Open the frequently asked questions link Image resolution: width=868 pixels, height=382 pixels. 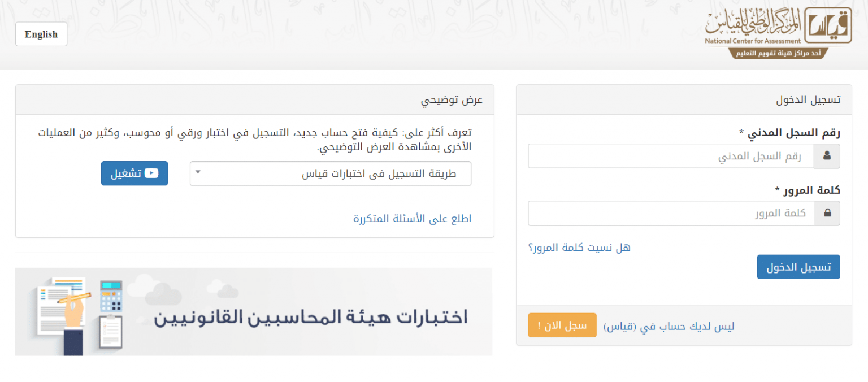[413, 219]
